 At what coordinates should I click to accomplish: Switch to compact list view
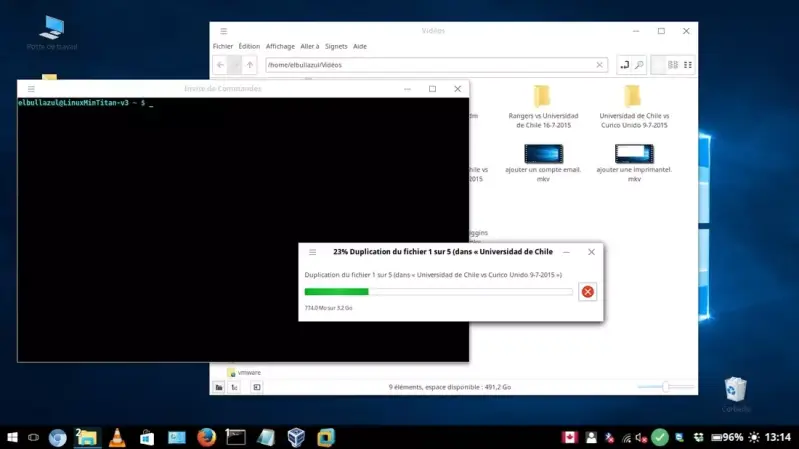click(688, 65)
